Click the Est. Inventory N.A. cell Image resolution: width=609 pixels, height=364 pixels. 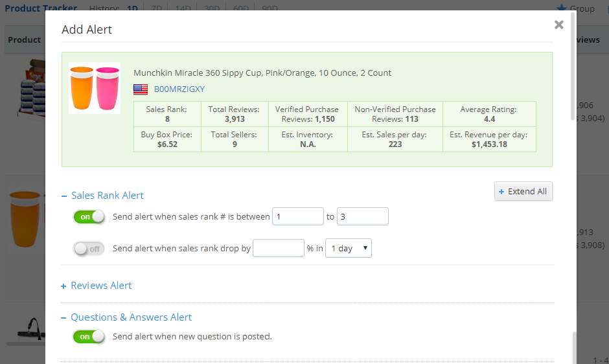[x=308, y=139]
